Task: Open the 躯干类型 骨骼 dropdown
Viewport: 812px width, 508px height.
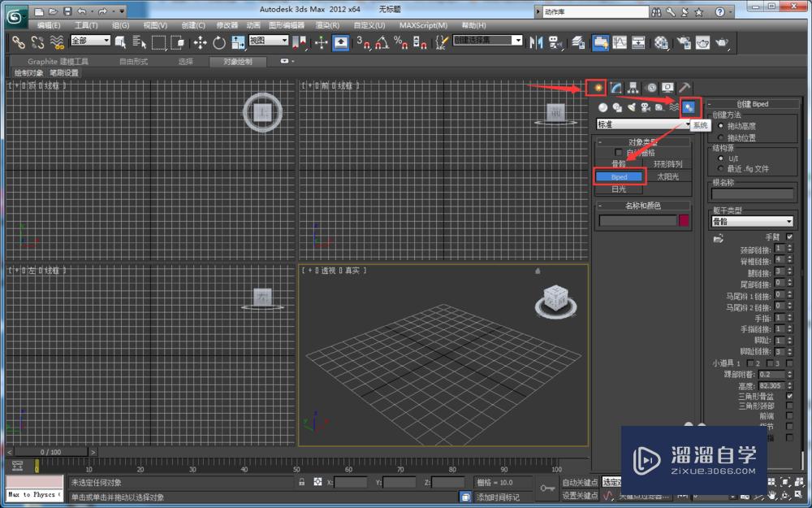Action: point(753,221)
